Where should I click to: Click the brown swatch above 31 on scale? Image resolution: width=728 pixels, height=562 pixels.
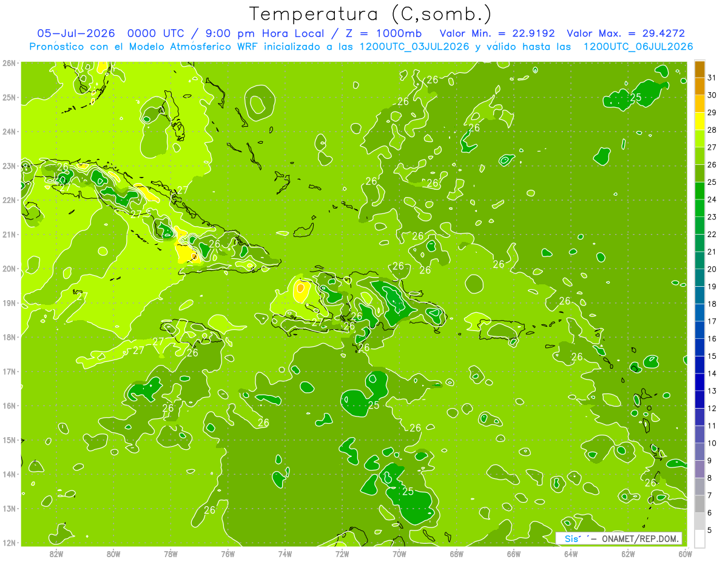699,69
